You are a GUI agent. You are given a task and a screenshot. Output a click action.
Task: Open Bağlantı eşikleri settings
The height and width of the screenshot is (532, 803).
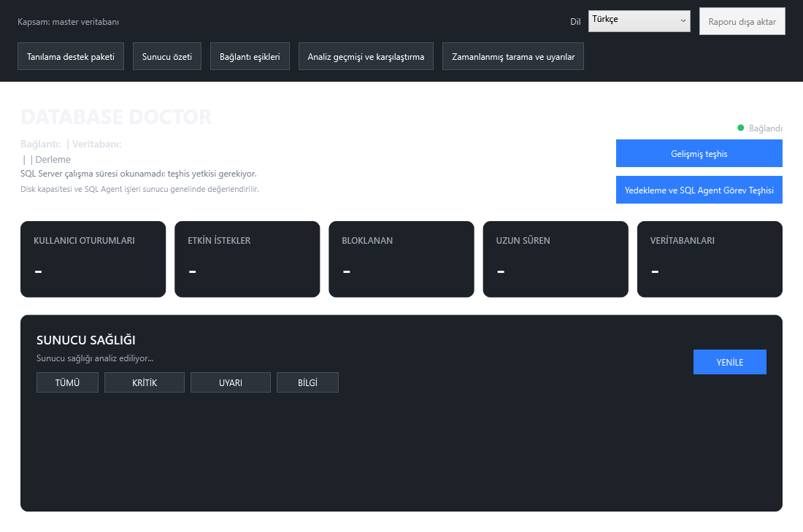[250, 56]
